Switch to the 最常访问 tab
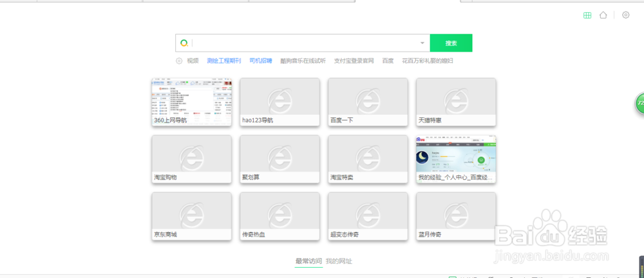Viewport: 644px width, 278px height. 308,261
